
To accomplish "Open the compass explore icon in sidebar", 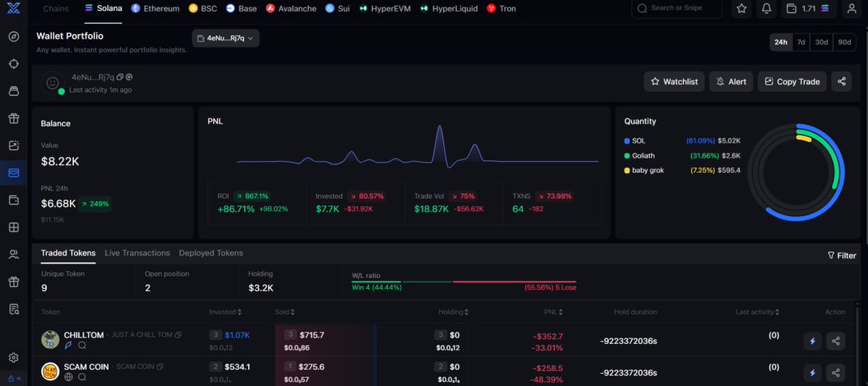I will pos(14,37).
